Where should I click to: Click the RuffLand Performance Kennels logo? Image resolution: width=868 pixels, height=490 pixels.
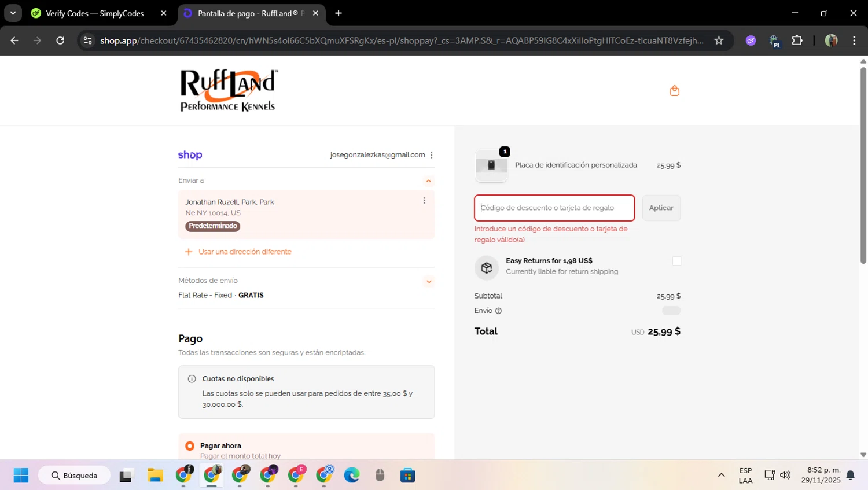[x=229, y=90]
